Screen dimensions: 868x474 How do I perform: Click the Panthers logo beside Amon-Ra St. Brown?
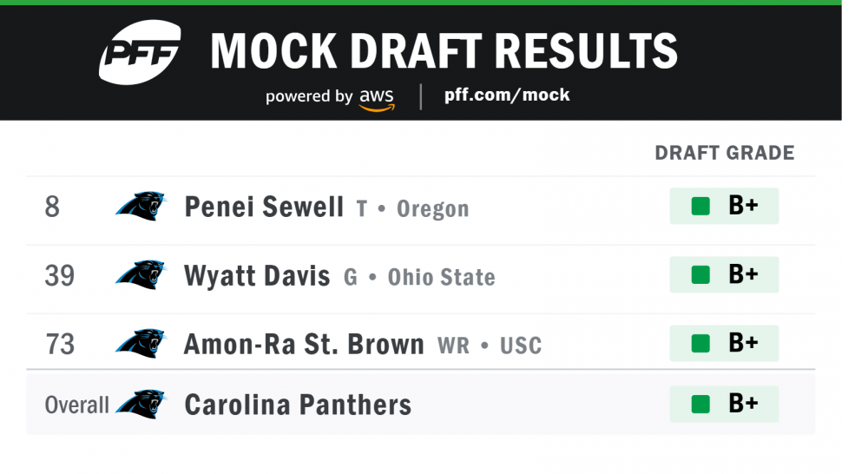pos(141,343)
